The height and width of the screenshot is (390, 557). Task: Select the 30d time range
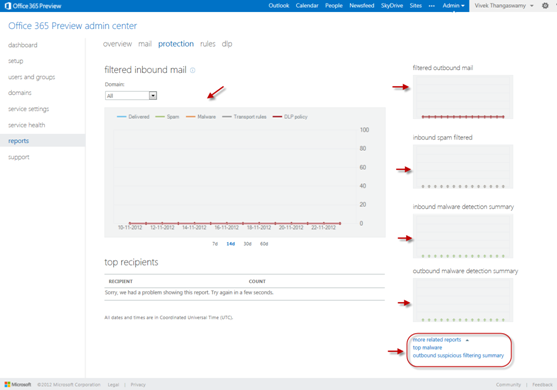pyautogui.click(x=247, y=244)
